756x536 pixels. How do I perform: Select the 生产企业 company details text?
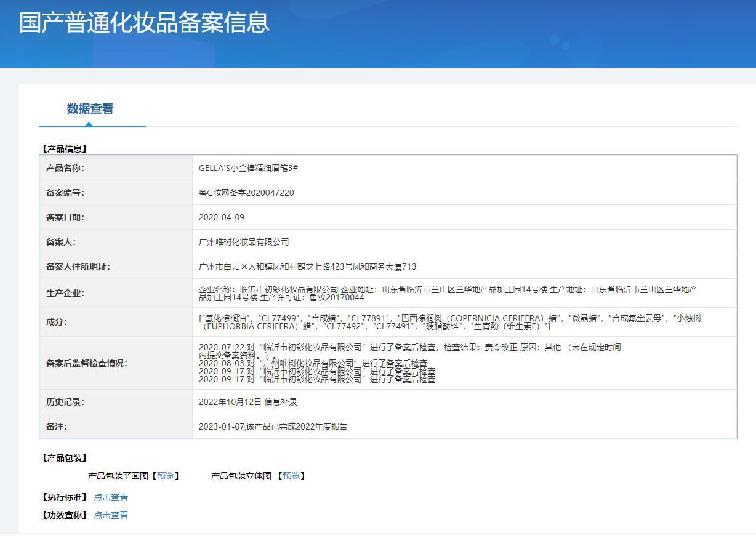448,293
